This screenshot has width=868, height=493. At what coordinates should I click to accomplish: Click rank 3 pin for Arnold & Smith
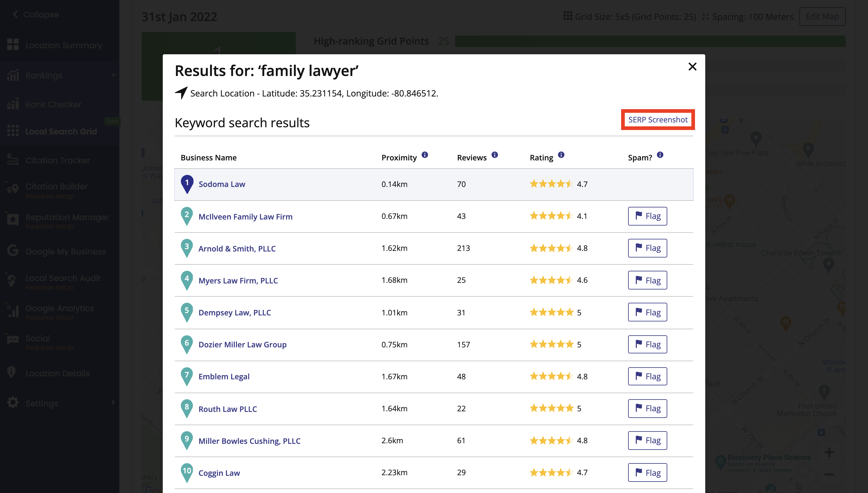pyautogui.click(x=187, y=248)
